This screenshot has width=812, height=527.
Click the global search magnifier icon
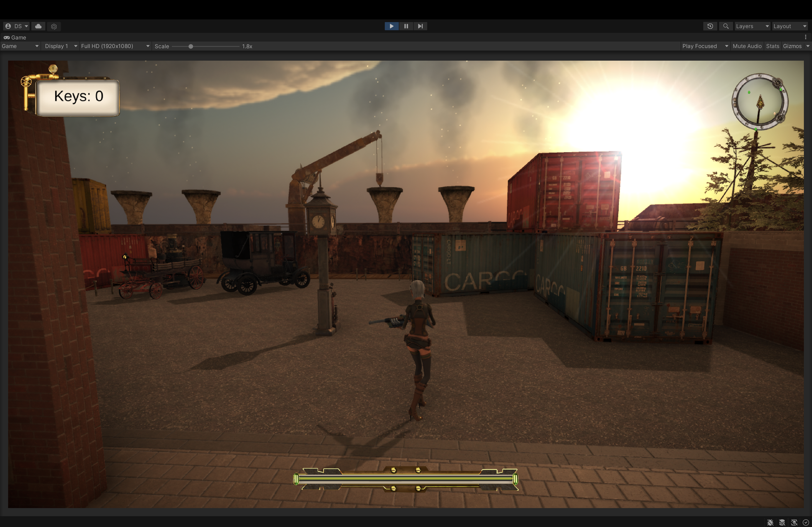[x=726, y=26]
